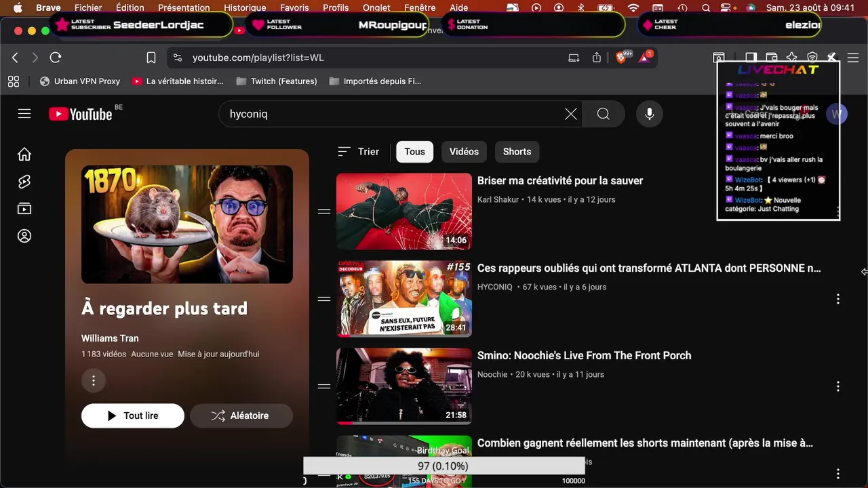Open the HYCONIQ channel link
Screen dimensions: 868x488
pos(495,287)
